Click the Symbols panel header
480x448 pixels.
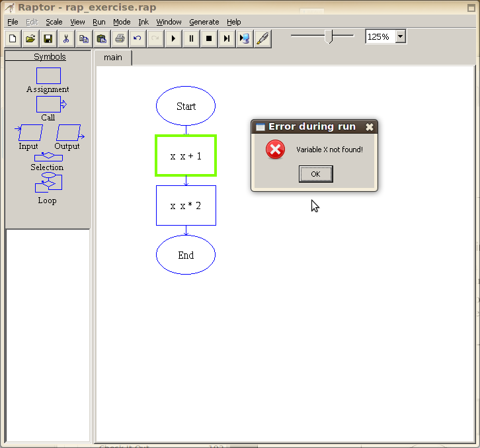pos(48,57)
